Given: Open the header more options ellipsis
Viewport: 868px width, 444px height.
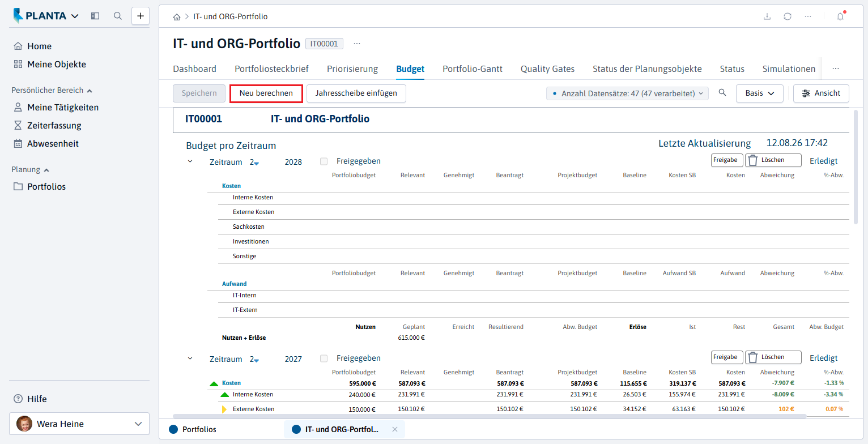Looking at the screenshot, I should point(808,16).
